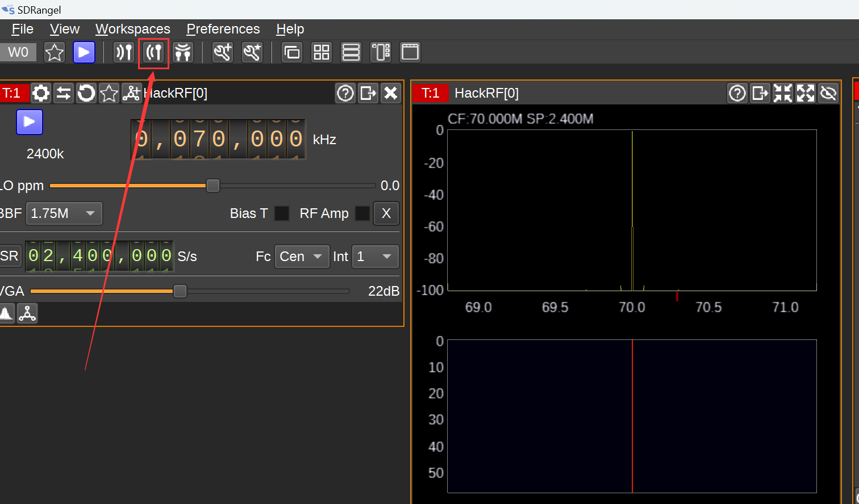Start all devices in workspace toolbar

point(84,52)
